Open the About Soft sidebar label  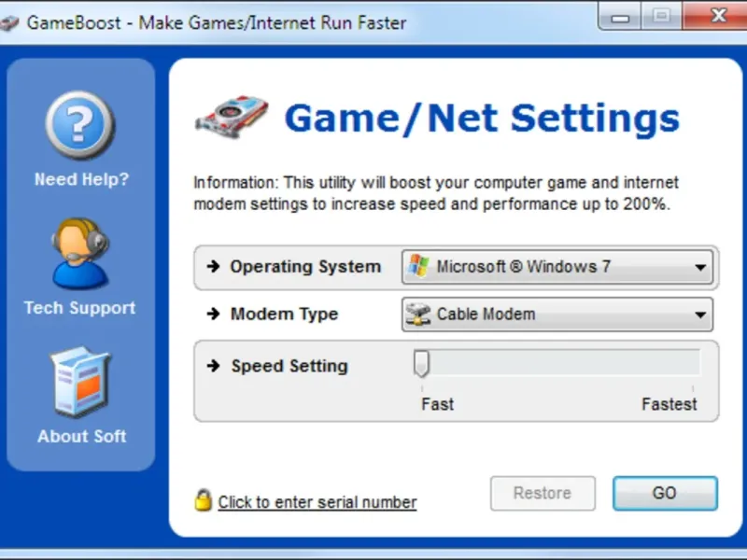[x=82, y=436]
